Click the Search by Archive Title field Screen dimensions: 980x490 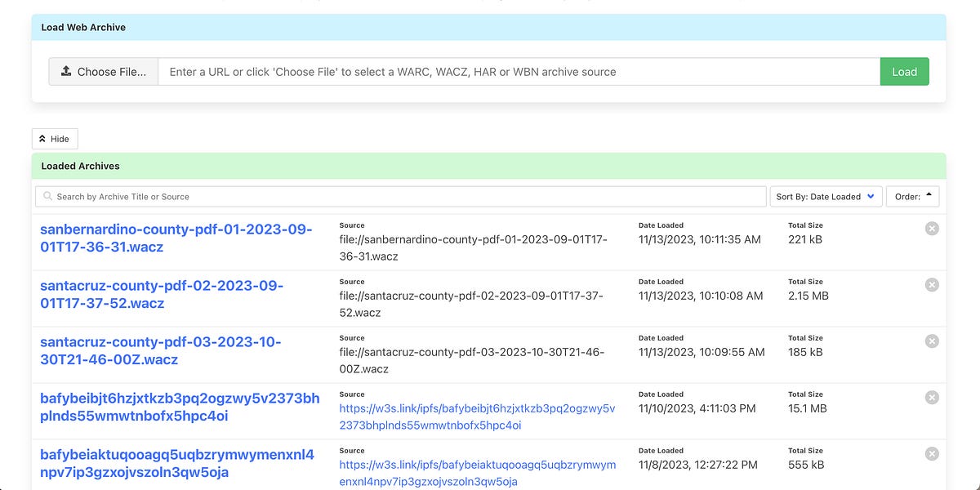(245, 196)
